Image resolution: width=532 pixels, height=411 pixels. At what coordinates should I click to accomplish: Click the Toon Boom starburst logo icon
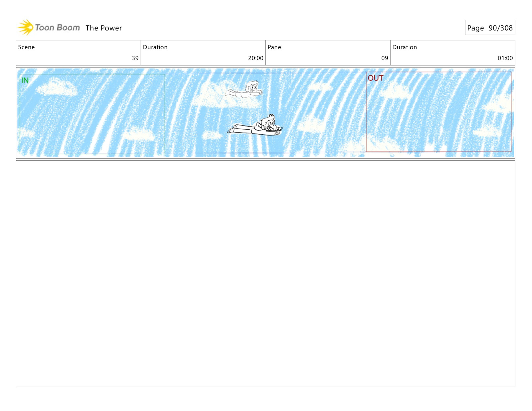[25, 27]
